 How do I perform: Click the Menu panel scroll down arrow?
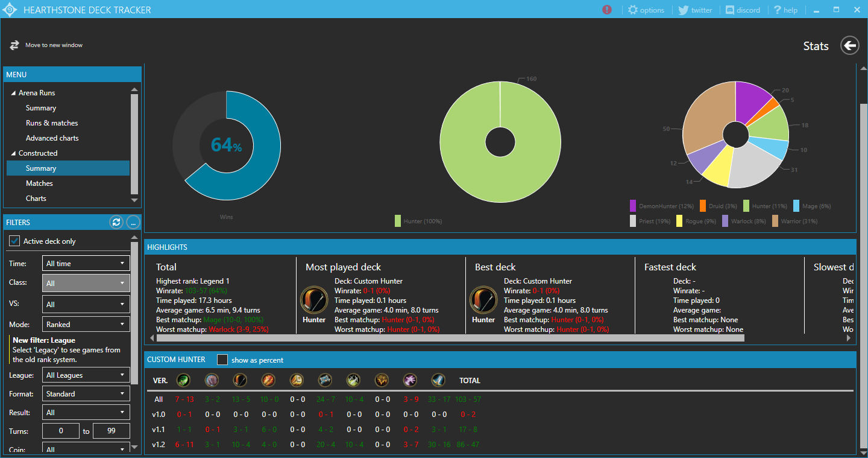(x=134, y=200)
